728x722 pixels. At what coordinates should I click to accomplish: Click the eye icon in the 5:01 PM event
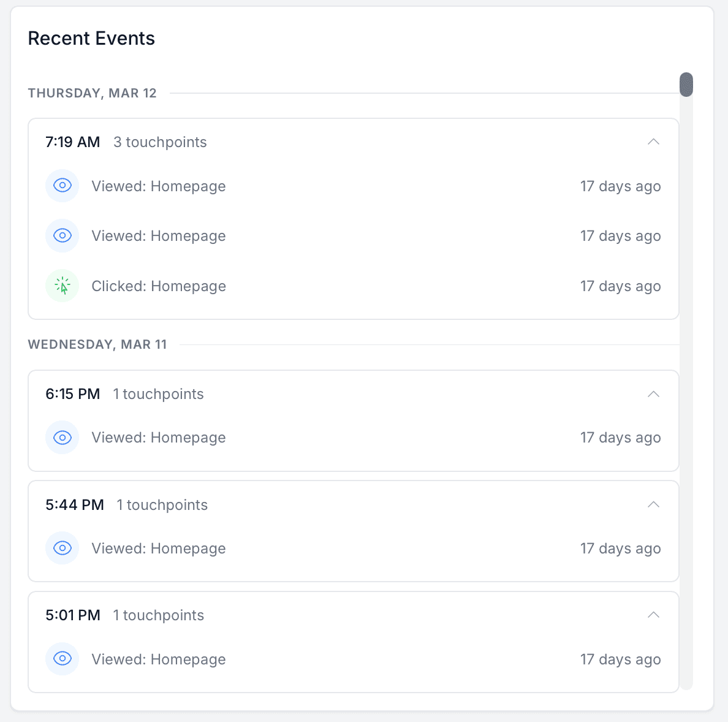click(62, 659)
